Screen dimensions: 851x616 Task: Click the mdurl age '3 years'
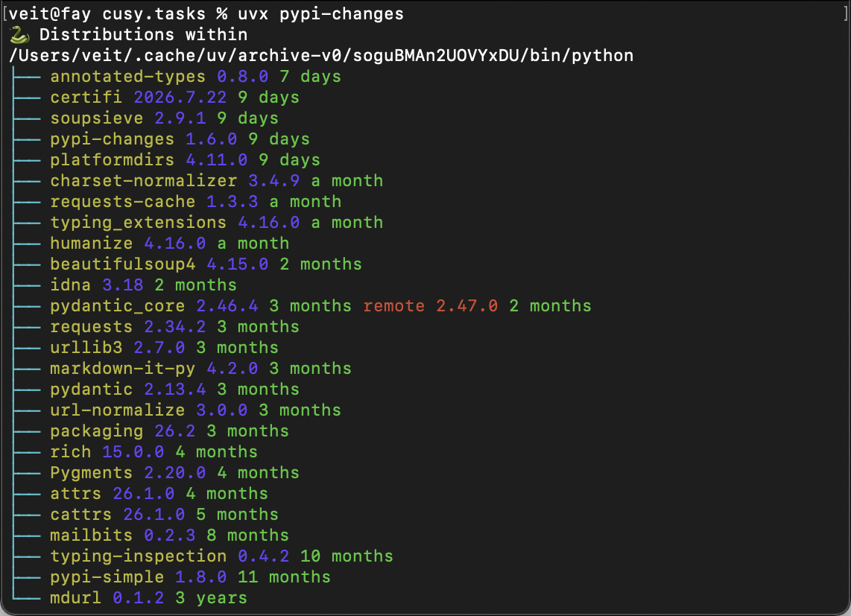pos(211,598)
